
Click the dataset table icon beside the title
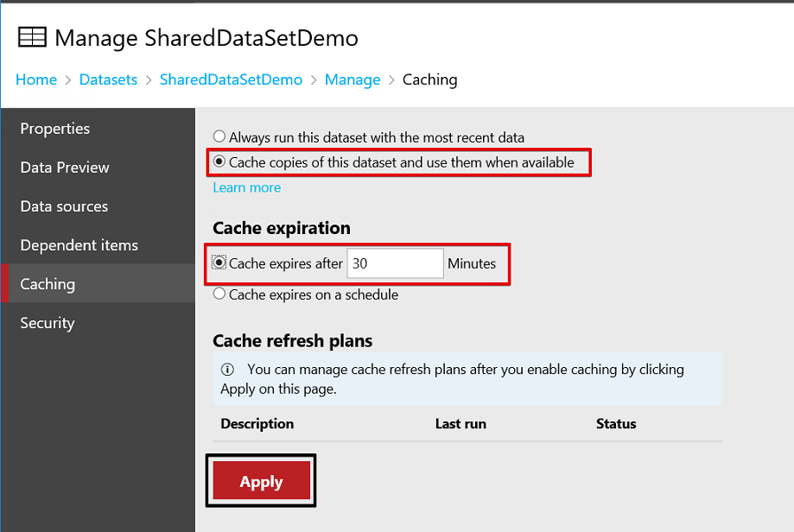tap(33, 38)
